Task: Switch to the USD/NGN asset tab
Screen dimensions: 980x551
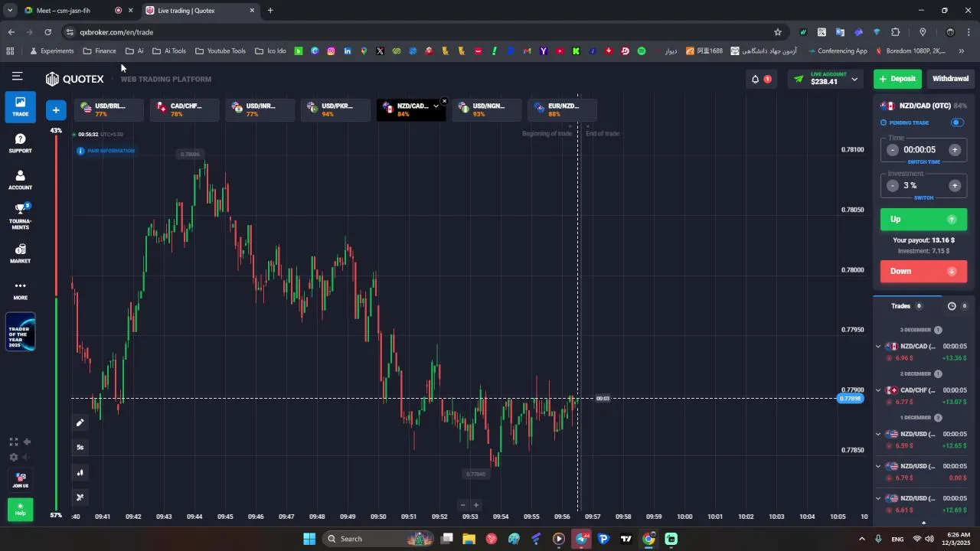Action: [x=486, y=109]
